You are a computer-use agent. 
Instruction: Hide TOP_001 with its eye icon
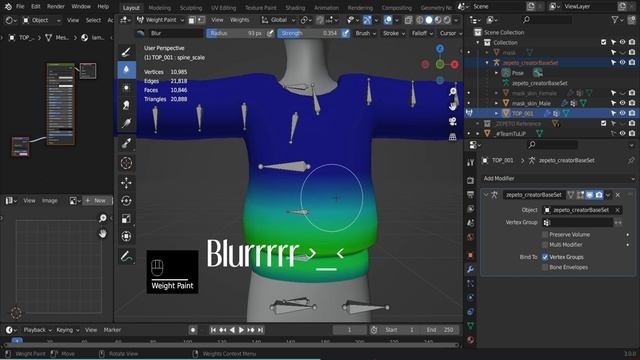pyautogui.click(x=622, y=113)
